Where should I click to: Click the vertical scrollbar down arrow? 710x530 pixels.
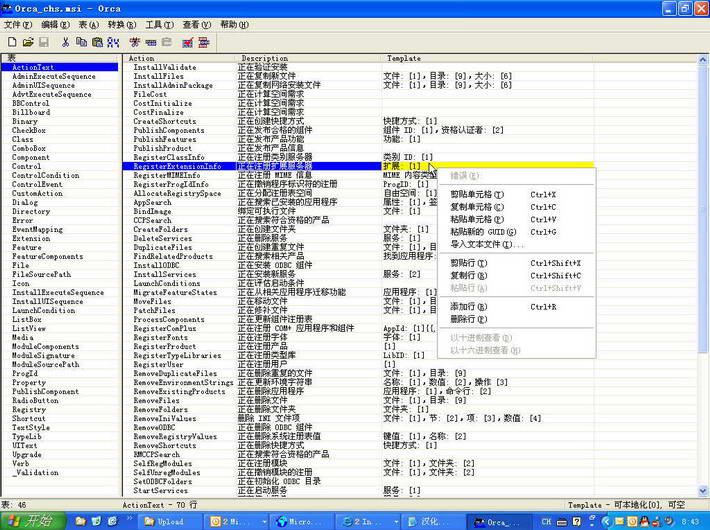point(703,491)
